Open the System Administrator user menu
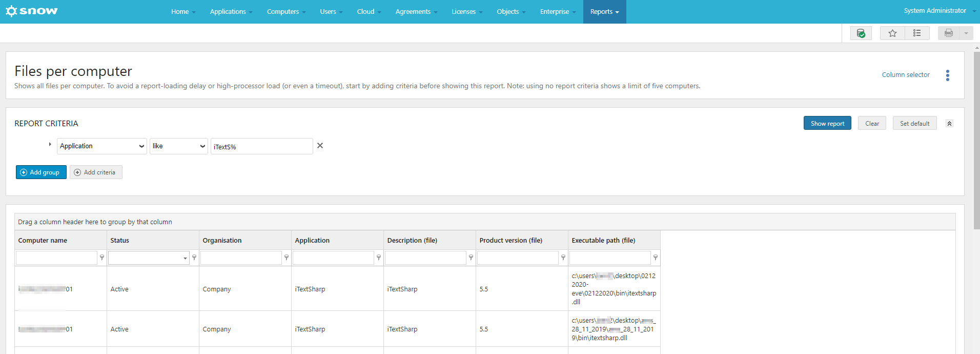This screenshot has height=354, width=980. (x=938, y=11)
